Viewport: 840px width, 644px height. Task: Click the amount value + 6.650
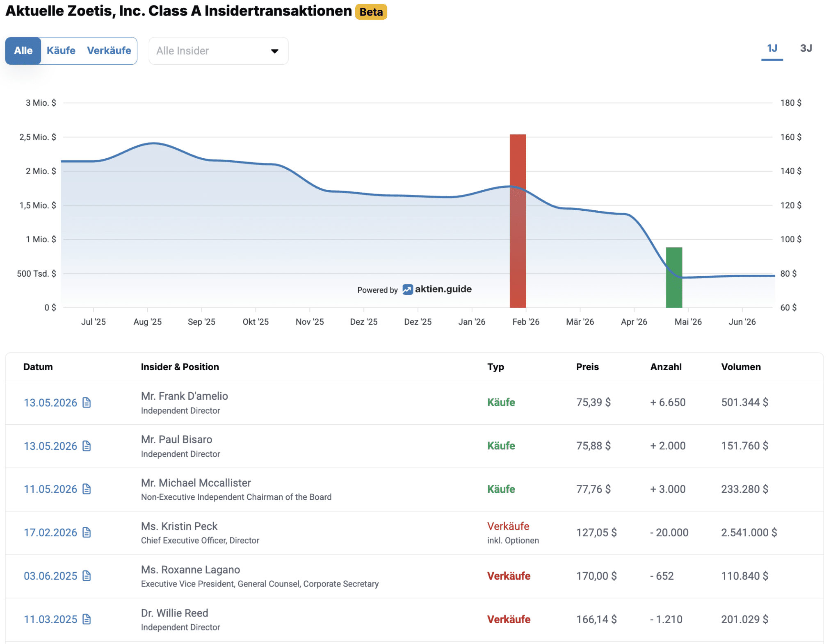point(668,403)
